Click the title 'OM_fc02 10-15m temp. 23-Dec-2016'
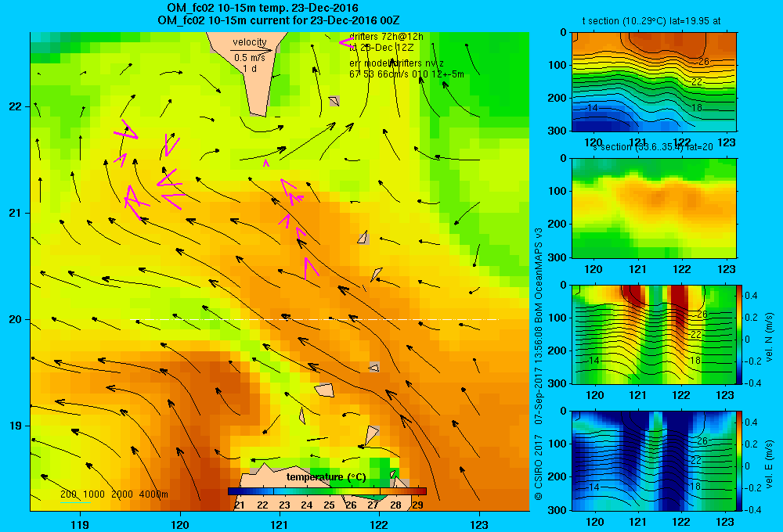Viewport: 783px width, 532px height. 262,8
